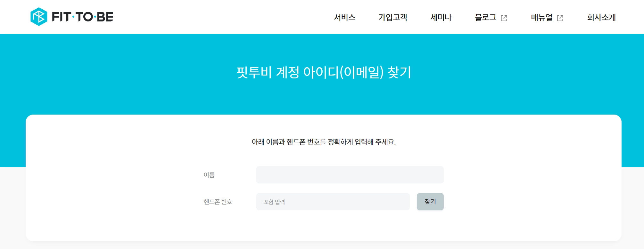This screenshot has height=249, width=644.
Task: Navigate to 회사소개 menu item
Action: 601,17
